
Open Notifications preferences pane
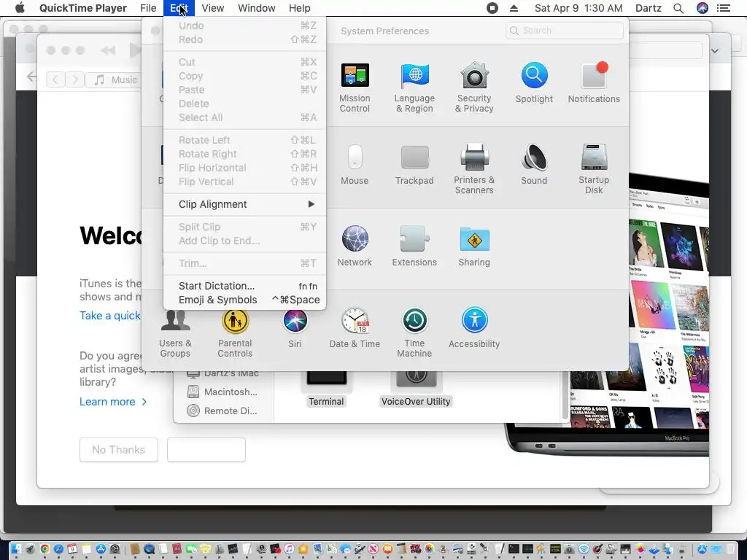click(594, 83)
